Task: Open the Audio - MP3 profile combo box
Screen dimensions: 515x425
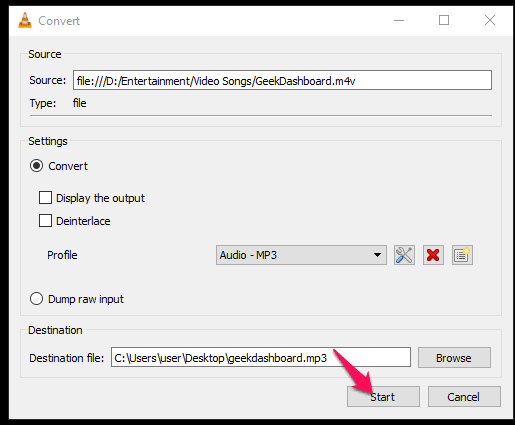Action: 301,255
